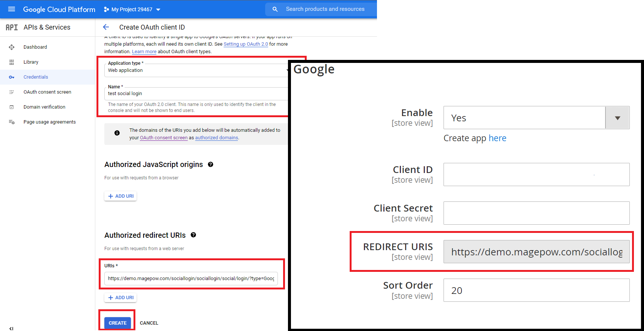This screenshot has height=331, width=644.
Task: Click the search magnifier icon
Action: coord(275,9)
